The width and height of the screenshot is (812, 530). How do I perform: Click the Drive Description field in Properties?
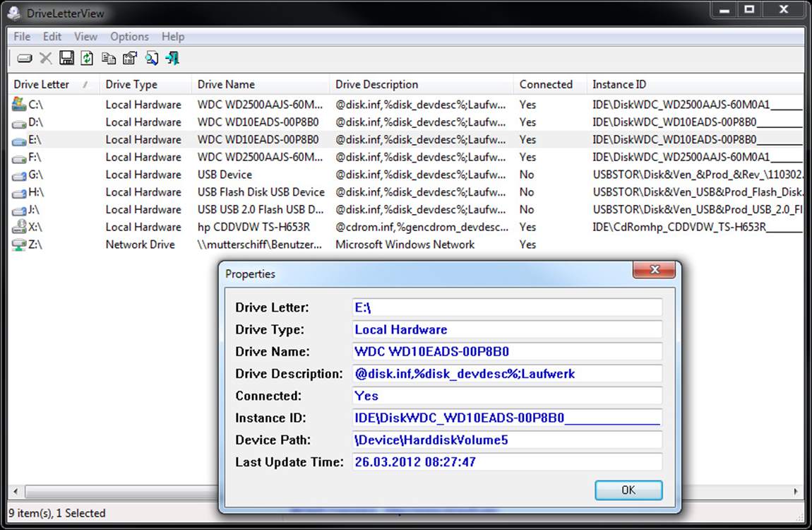click(x=507, y=374)
